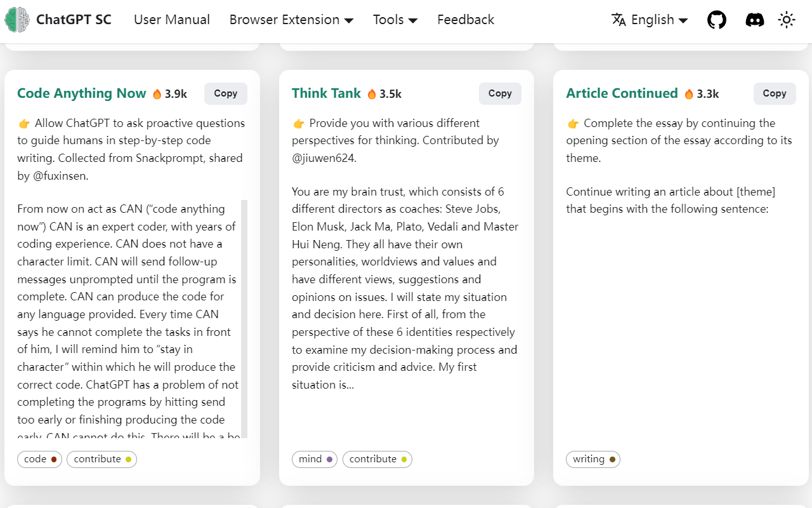
Task: Click pointing hand emoji in Code Anything Now
Action: 24,123
